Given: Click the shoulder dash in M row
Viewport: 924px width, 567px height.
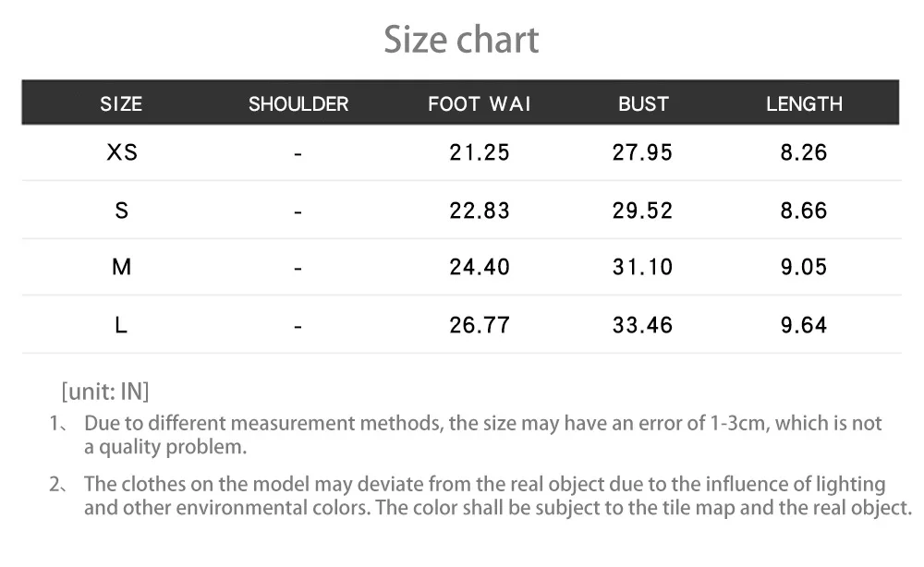Looking at the screenshot, I should pos(298,269).
